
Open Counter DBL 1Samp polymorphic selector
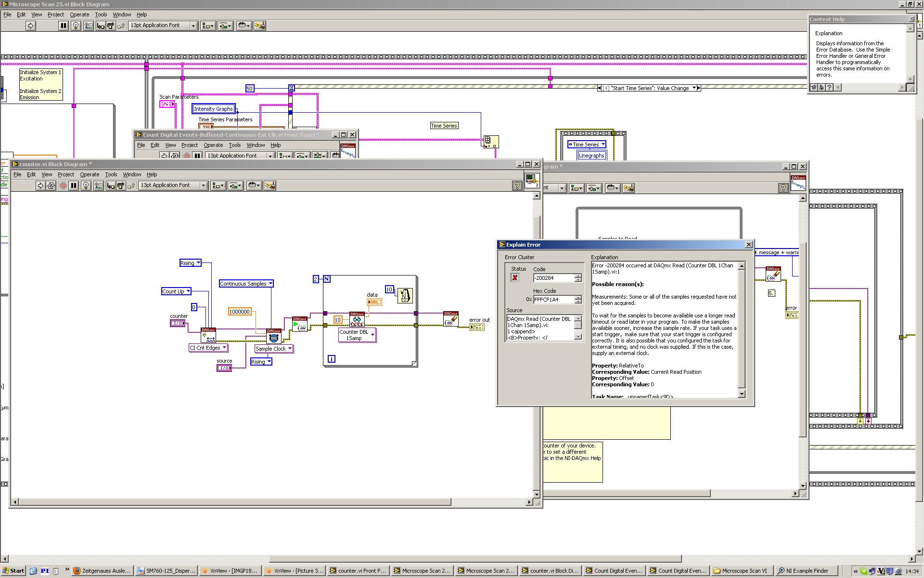372,335
